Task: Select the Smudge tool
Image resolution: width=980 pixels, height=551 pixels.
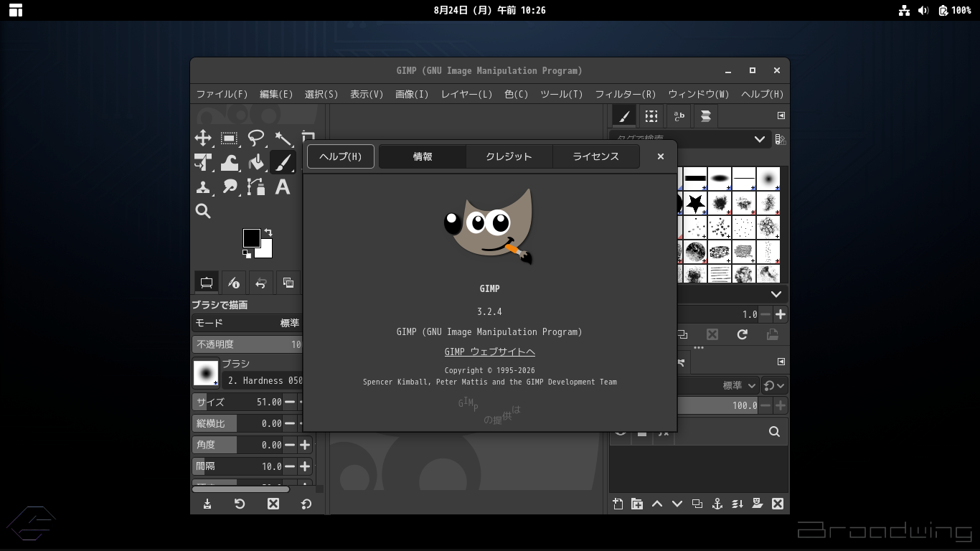Action: (230, 187)
